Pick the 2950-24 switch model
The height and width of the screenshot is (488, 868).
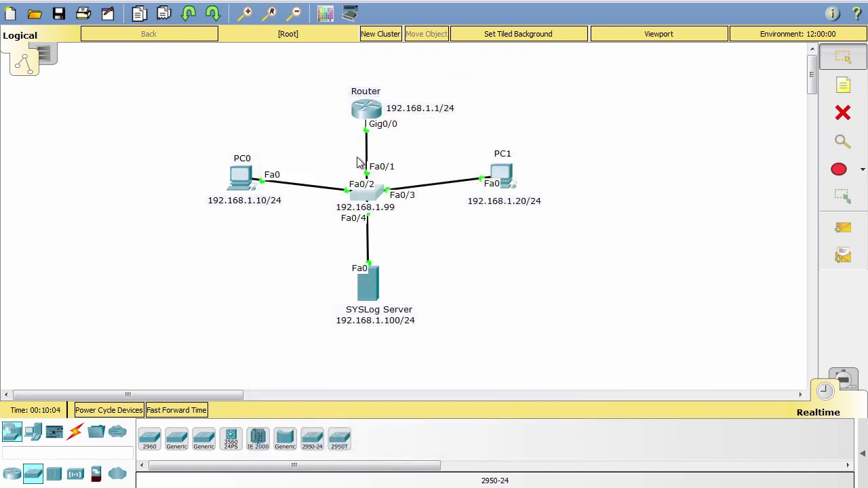pos(312,439)
